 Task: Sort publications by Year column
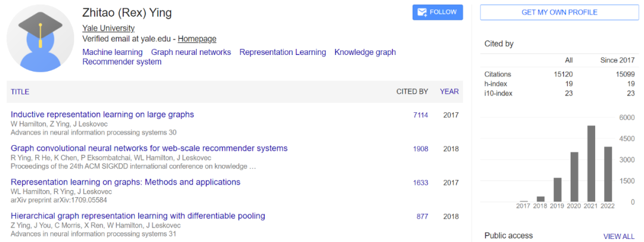click(449, 92)
